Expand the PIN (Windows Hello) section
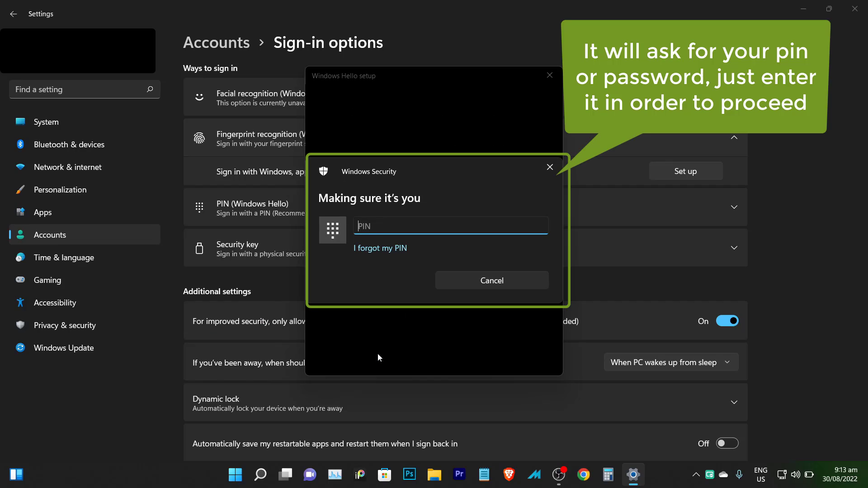 pos(734,207)
